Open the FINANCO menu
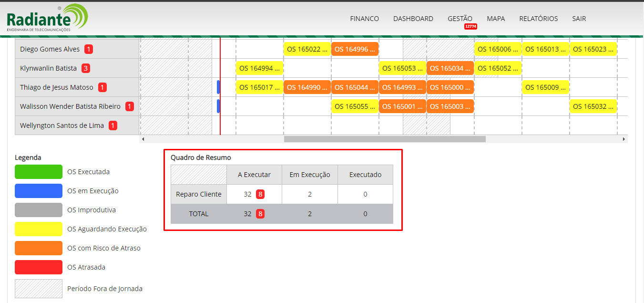 [364, 19]
